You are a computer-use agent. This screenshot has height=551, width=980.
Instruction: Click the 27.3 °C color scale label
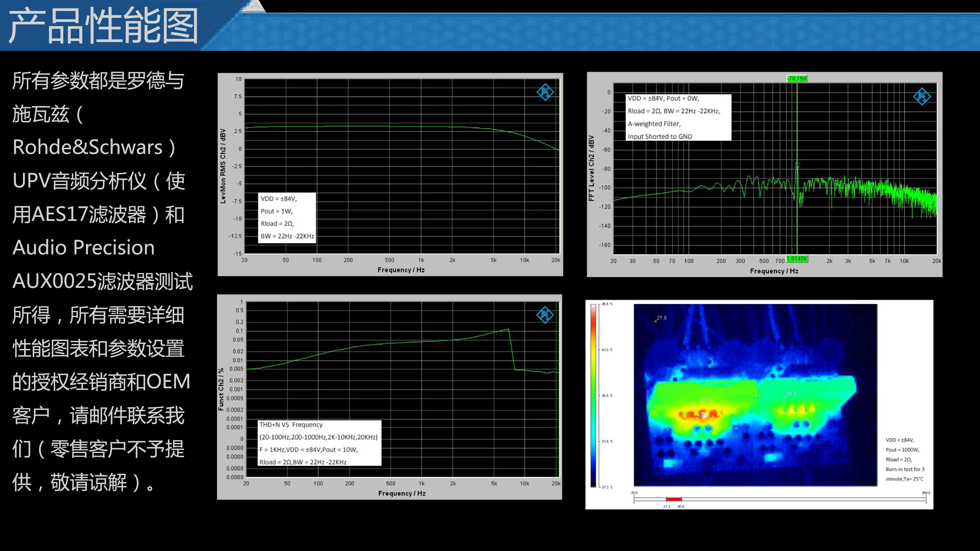[607, 487]
